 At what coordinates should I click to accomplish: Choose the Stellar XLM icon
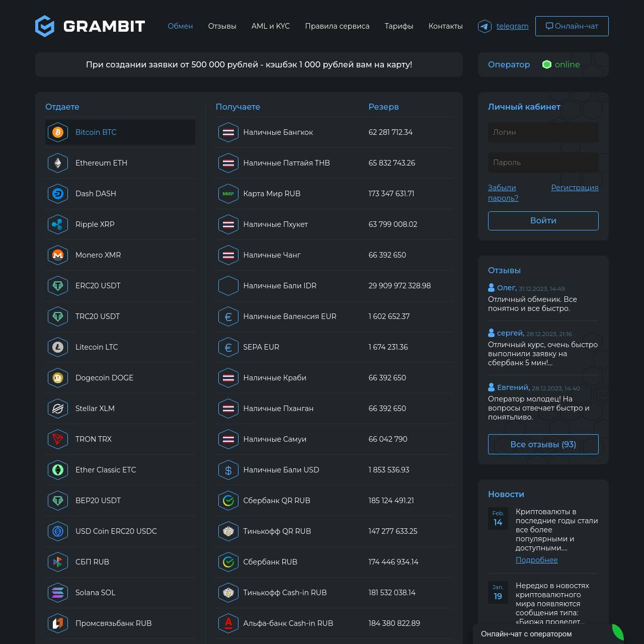tap(58, 409)
